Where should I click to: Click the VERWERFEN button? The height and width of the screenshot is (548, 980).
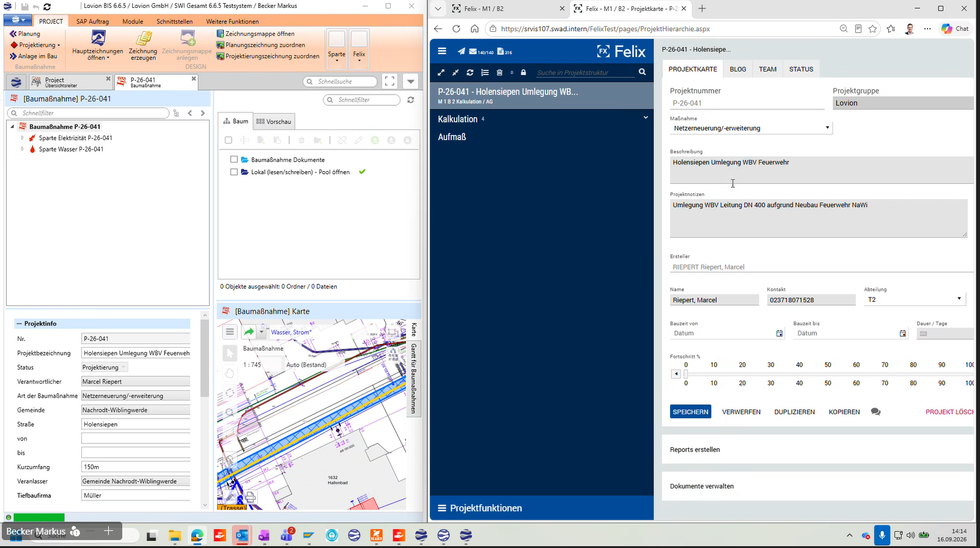click(741, 412)
